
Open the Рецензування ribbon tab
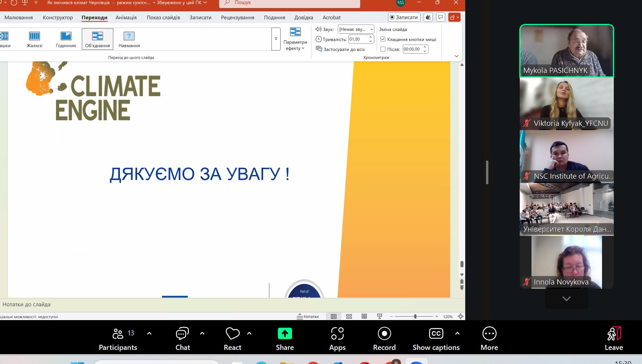click(x=238, y=17)
